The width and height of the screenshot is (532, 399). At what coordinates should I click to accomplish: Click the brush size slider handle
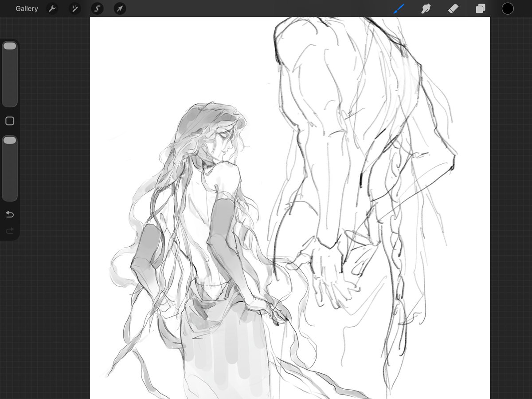click(x=10, y=46)
